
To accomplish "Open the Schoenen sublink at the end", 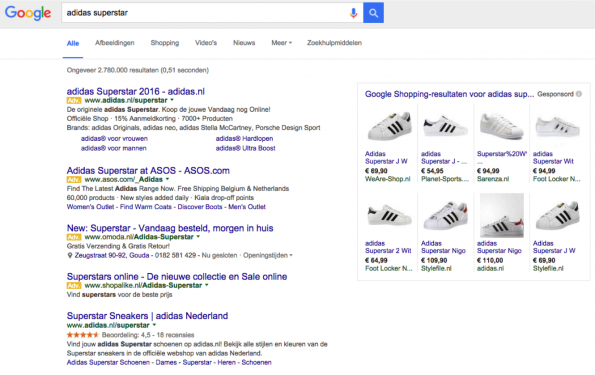I will tap(257, 362).
